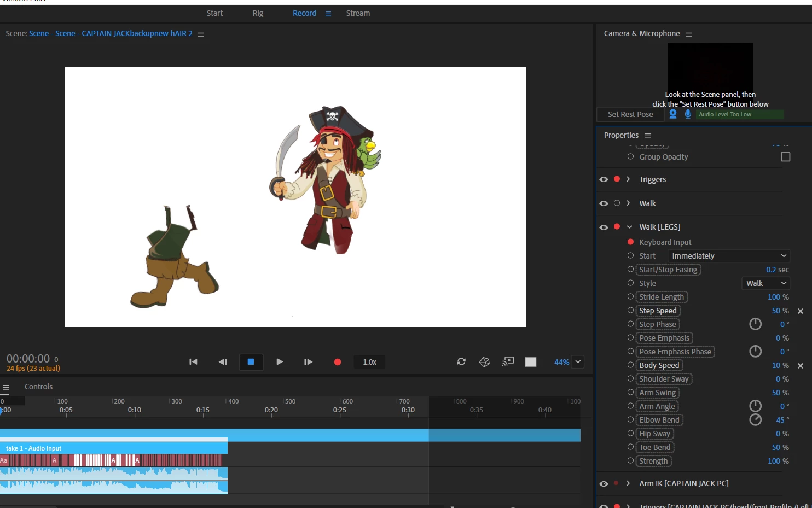This screenshot has width=812, height=508.
Task: Click the Scene - CAPTAIN JACKbackupnew hAIR 2 link
Action: (x=124, y=33)
